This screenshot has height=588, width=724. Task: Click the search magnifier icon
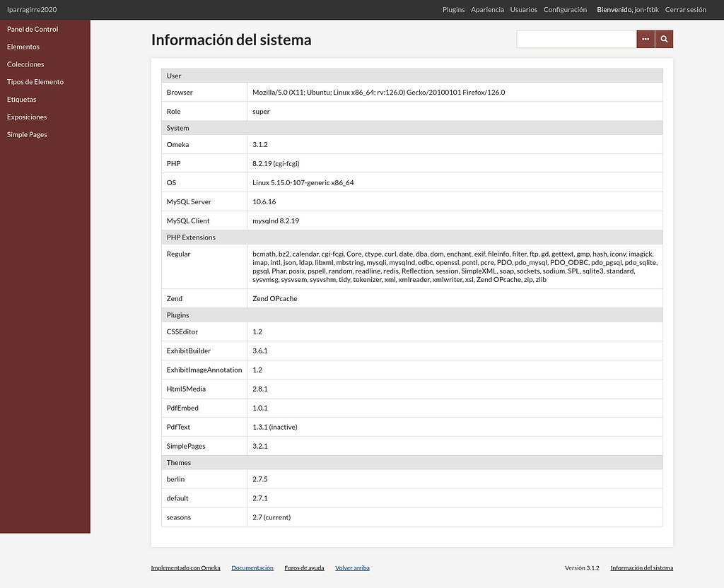[663, 39]
